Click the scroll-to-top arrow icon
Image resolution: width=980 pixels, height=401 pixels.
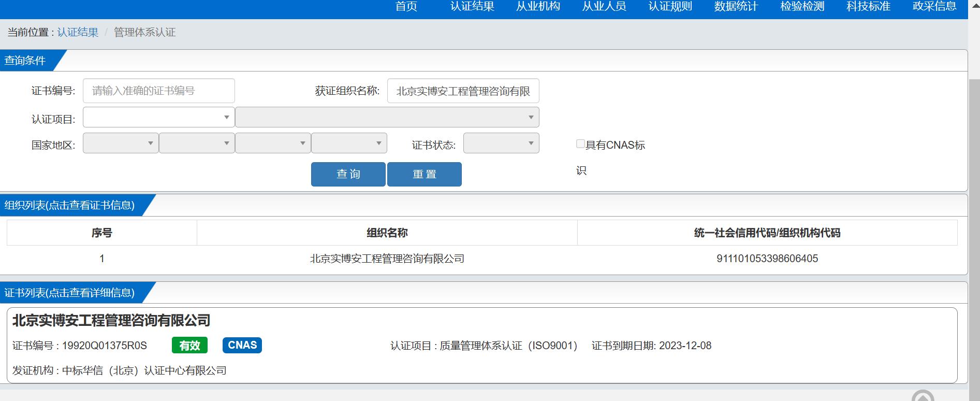coord(923,396)
